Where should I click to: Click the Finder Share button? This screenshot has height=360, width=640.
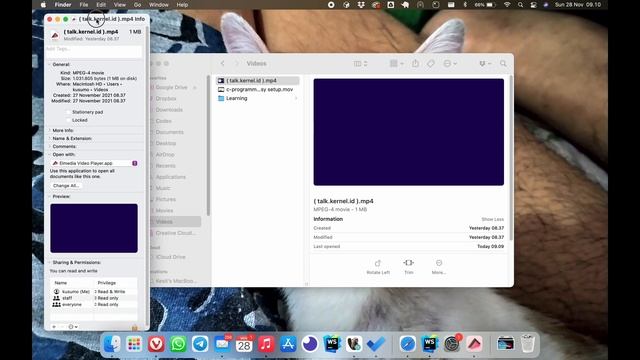coord(415,64)
